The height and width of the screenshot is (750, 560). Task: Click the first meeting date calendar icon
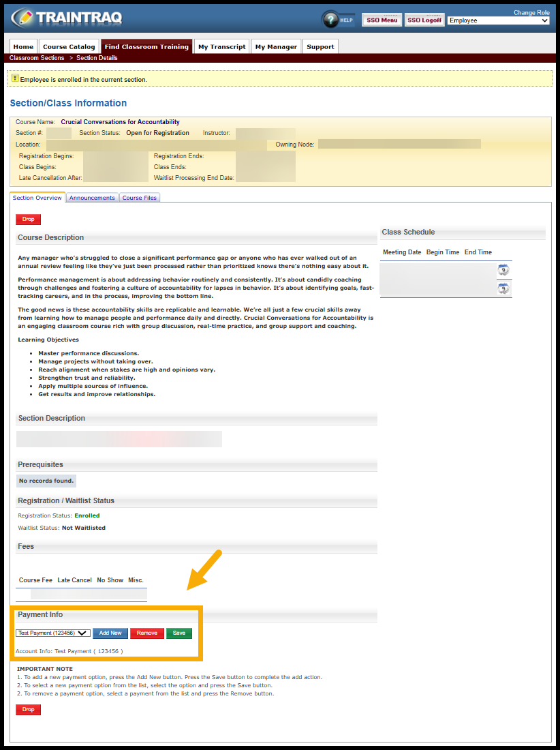[503, 269]
